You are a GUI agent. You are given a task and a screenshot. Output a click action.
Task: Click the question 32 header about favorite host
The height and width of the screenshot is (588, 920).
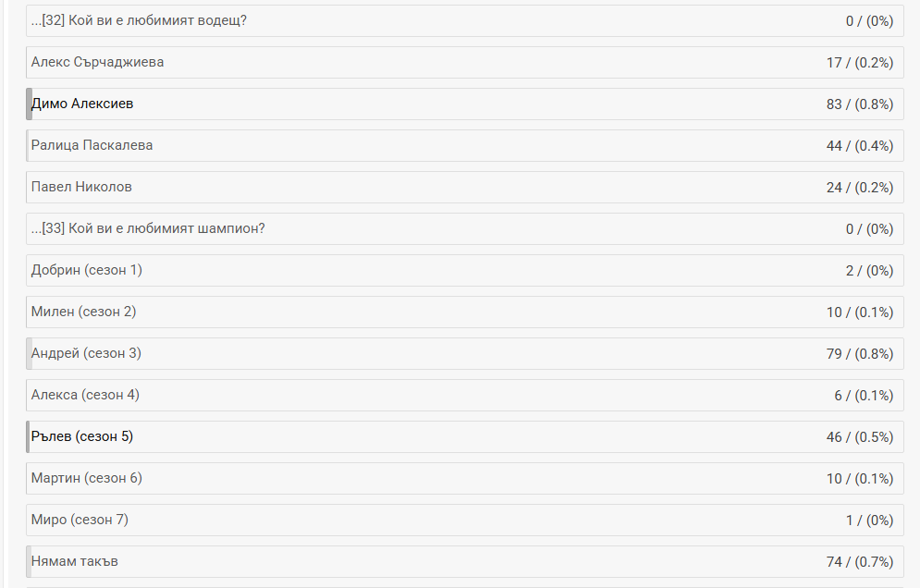(139, 20)
